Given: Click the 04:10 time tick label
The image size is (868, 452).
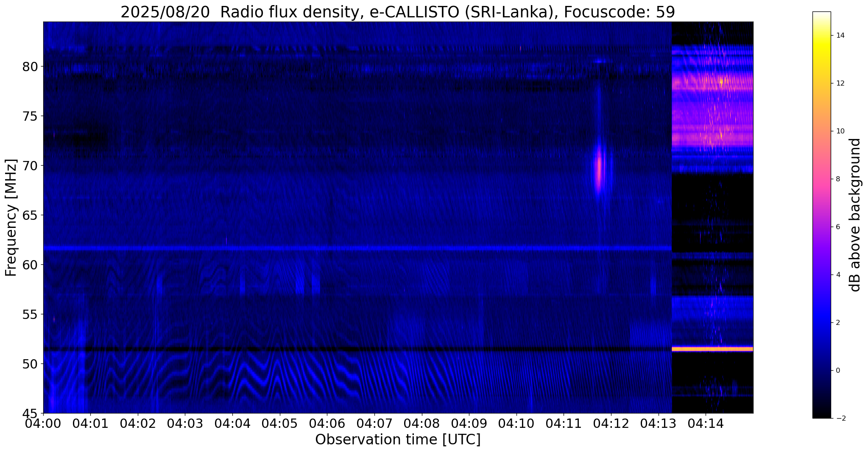Looking at the screenshot, I should click(516, 423).
